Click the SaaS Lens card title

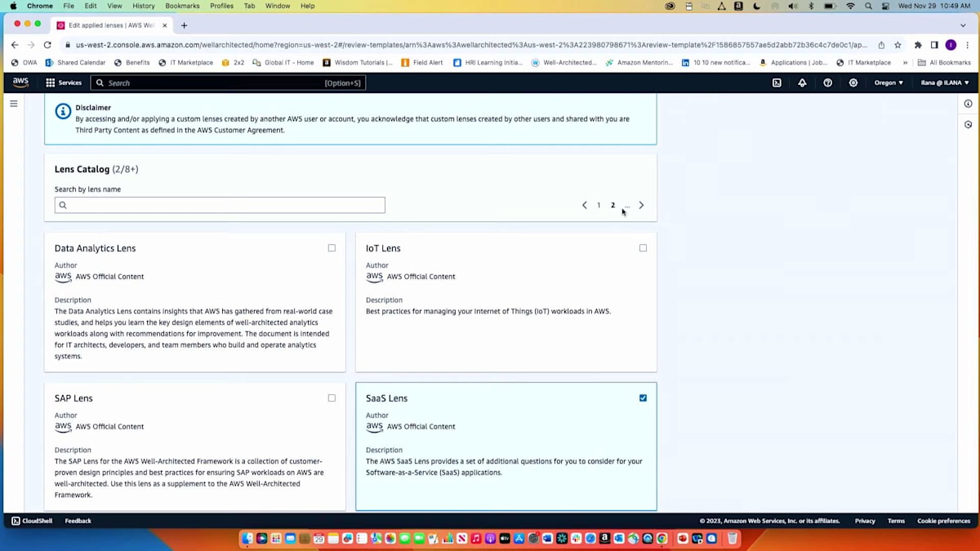pos(386,398)
